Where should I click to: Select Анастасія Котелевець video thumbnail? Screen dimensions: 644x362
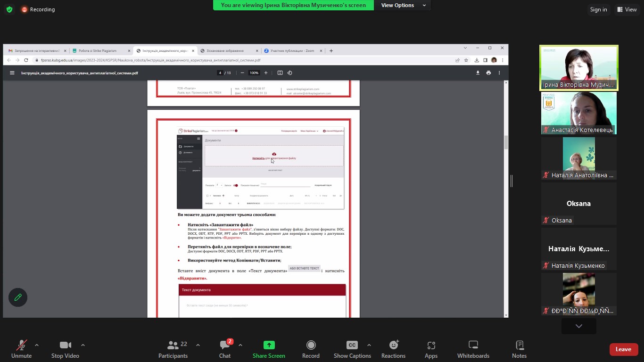578,113
